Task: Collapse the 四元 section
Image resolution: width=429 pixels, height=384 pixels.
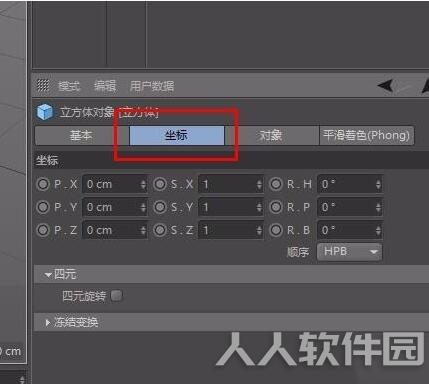Action: pyautogui.click(x=48, y=275)
